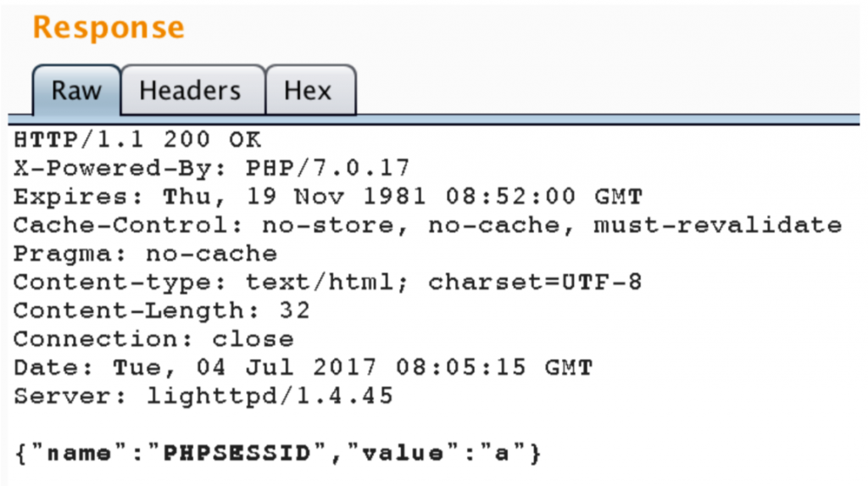The height and width of the screenshot is (486, 868).
Task: Click the Content-type text/html line
Action: coord(328,282)
